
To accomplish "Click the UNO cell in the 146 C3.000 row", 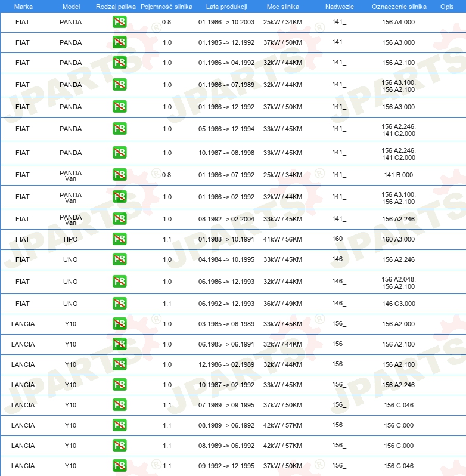I will click(70, 304).
